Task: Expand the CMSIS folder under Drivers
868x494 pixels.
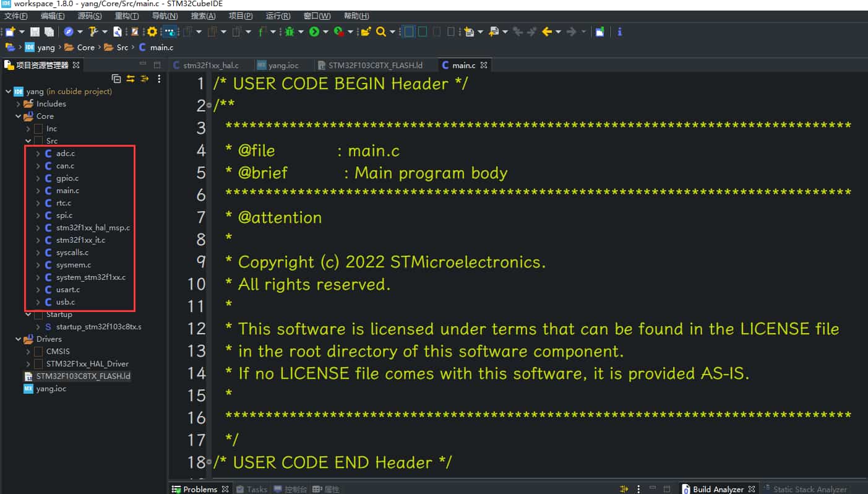Action: point(28,352)
